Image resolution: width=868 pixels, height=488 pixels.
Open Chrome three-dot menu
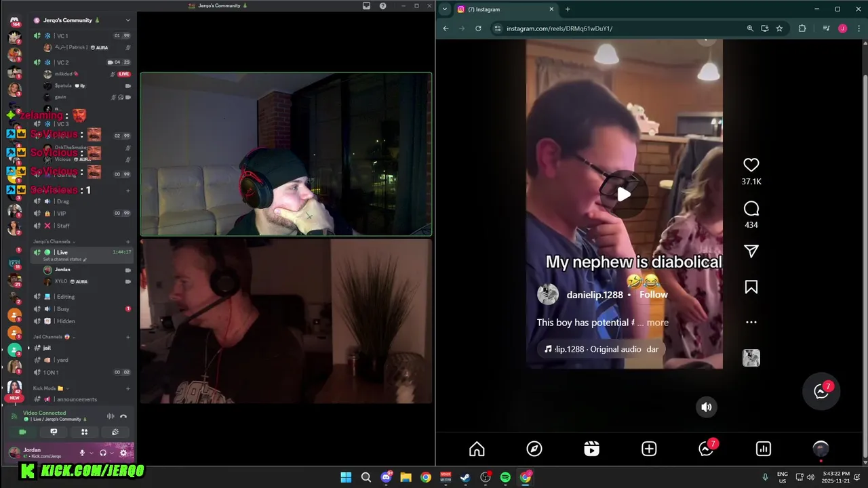[x=858, y=28]
